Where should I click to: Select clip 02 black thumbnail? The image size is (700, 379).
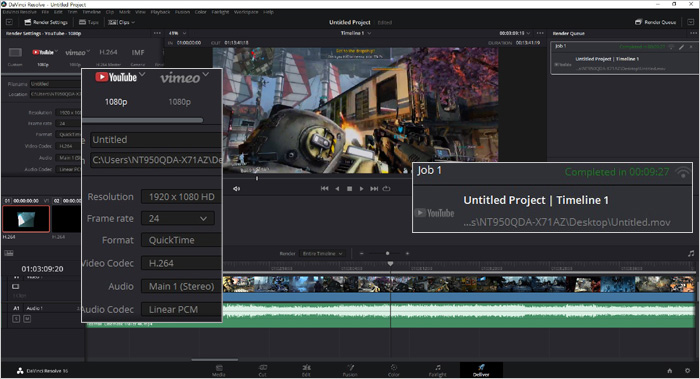click(67, 219)
